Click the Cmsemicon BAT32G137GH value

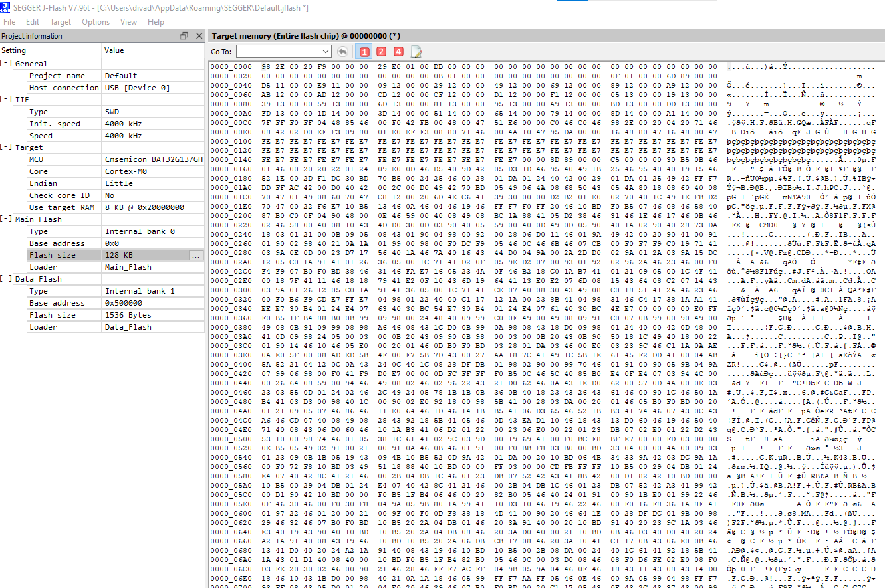click(154, 159)
